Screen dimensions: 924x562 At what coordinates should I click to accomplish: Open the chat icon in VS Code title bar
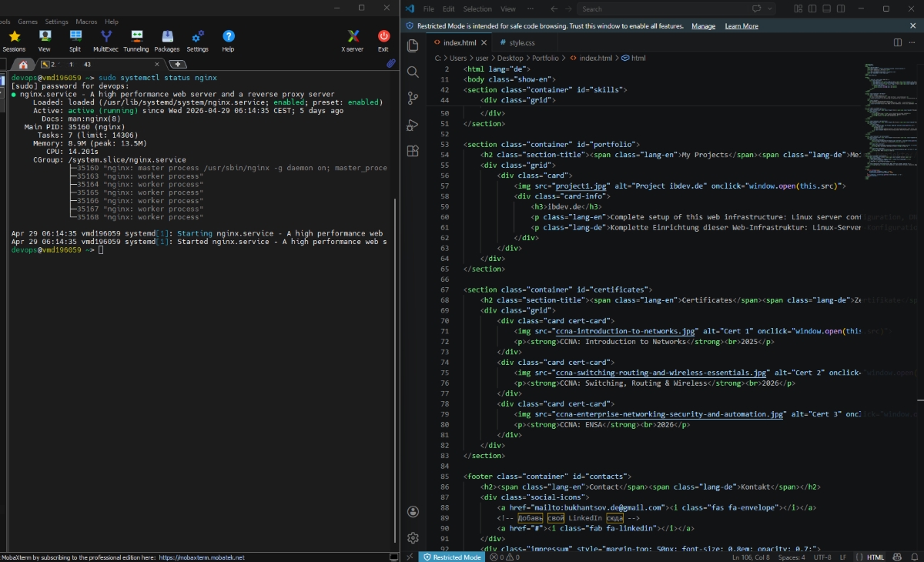coord(757,8)
